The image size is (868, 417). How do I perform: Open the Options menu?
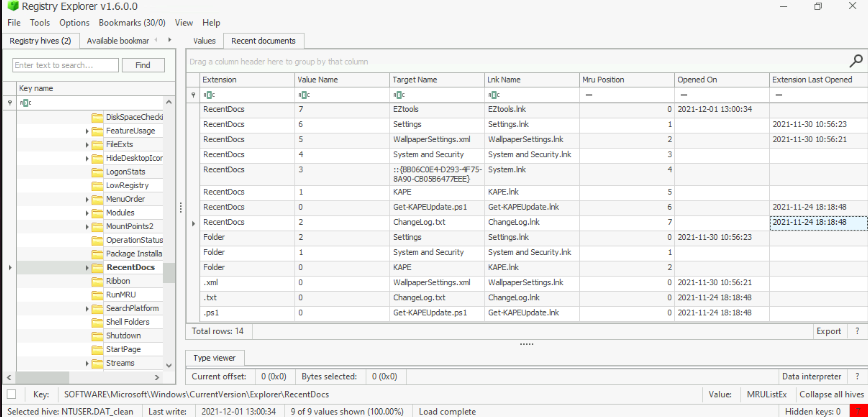[x=75, y=23]
